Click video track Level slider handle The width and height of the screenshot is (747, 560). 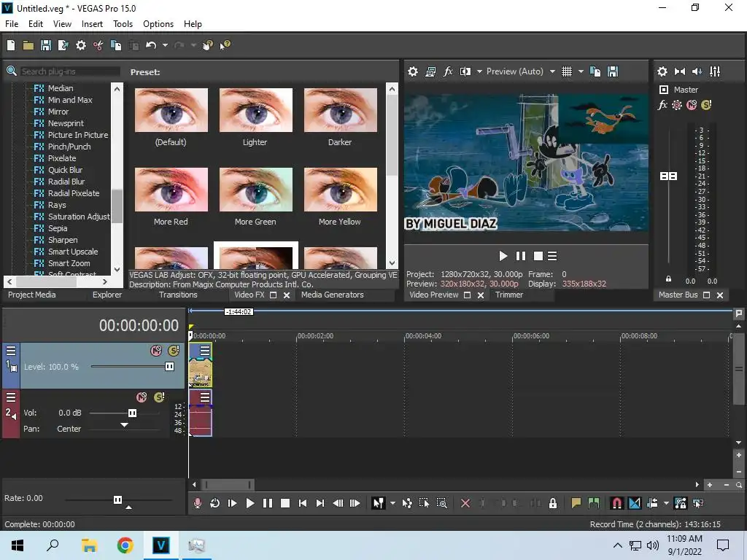click(169, 366)
